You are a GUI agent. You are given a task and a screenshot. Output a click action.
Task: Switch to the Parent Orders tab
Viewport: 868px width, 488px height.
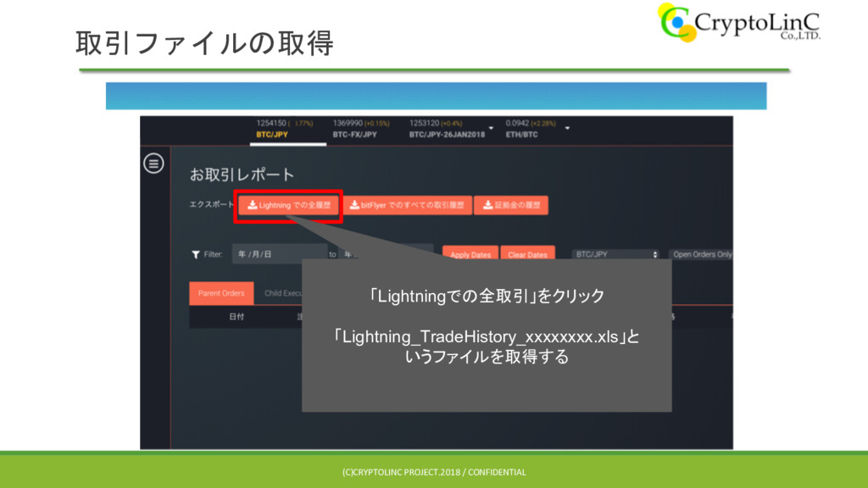coord(221,293)
